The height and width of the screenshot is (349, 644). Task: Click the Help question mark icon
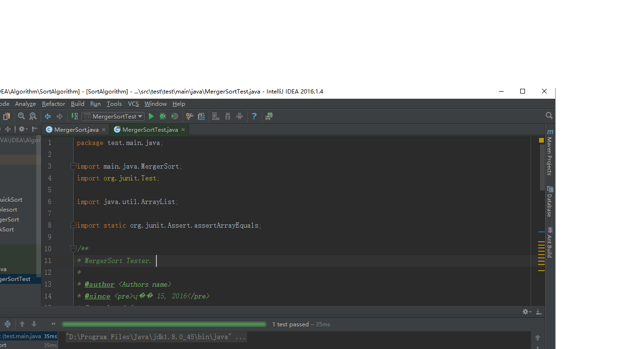pyautogui.click(x=254, y=116)
